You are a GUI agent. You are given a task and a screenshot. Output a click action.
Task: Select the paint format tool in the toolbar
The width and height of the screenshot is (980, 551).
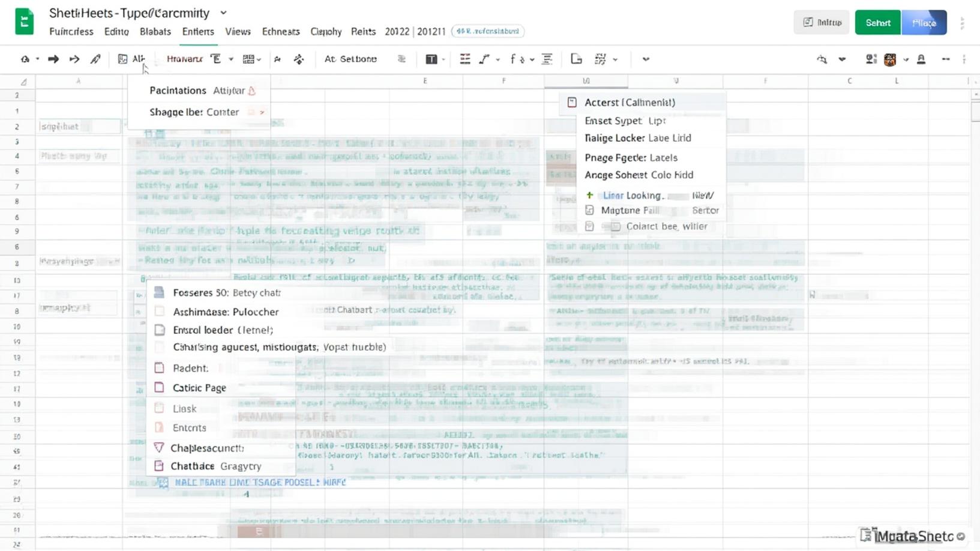[x=96, y=59]
